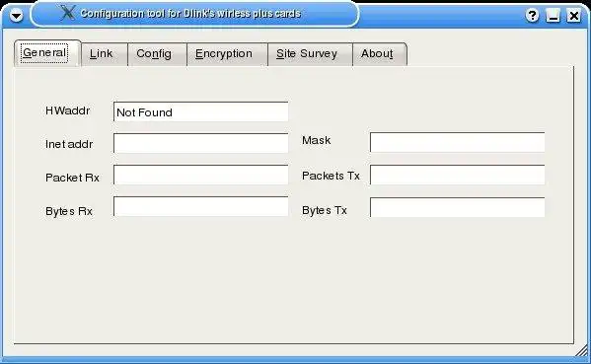Click the resize grip at window corner
Viewport: 591px width, 364px height.
(x=582, y=350)
